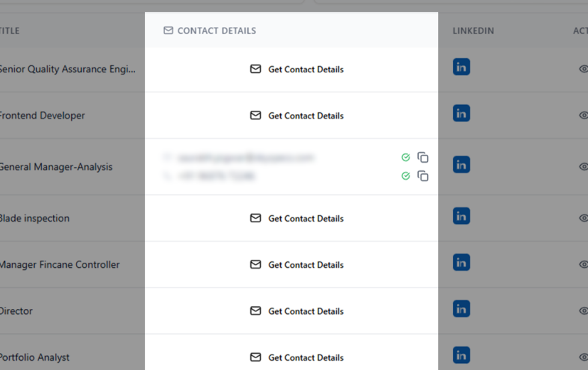Image resolution: width=588 pixels, height=370 pixels.
Task: Click green verified checkmark beside phone number
Action: (x=406, y=176)
